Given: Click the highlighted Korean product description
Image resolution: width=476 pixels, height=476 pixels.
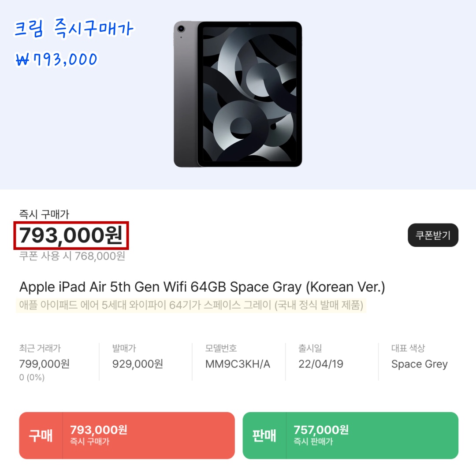Looking at the screenshot, I should click(191, 305).
